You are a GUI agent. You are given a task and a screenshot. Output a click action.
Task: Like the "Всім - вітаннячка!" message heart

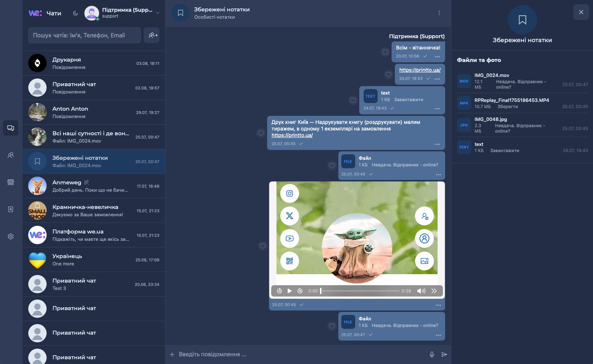pos(385,52)
